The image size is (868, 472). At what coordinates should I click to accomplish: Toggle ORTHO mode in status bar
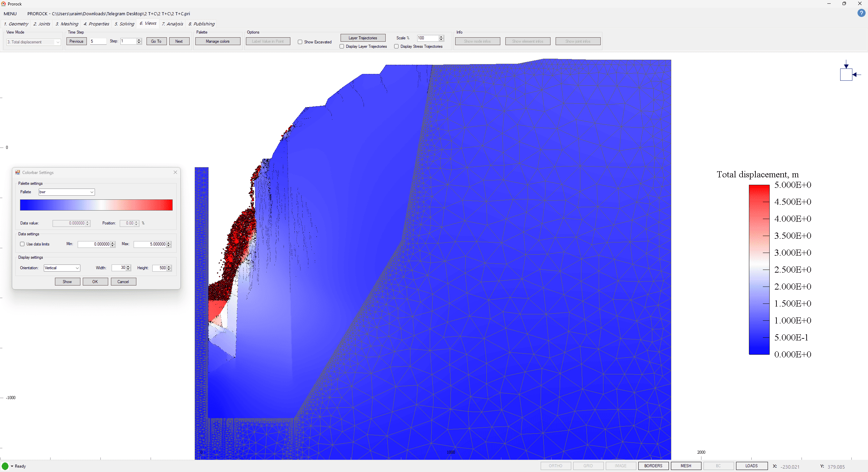(x=556, y=466)
